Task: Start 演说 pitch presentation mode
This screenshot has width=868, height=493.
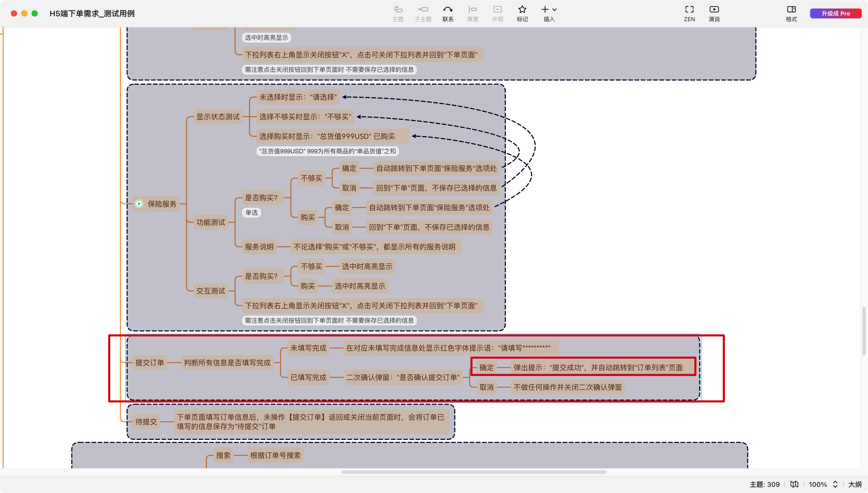Action: pyautogui.click(x=714, y=10)
